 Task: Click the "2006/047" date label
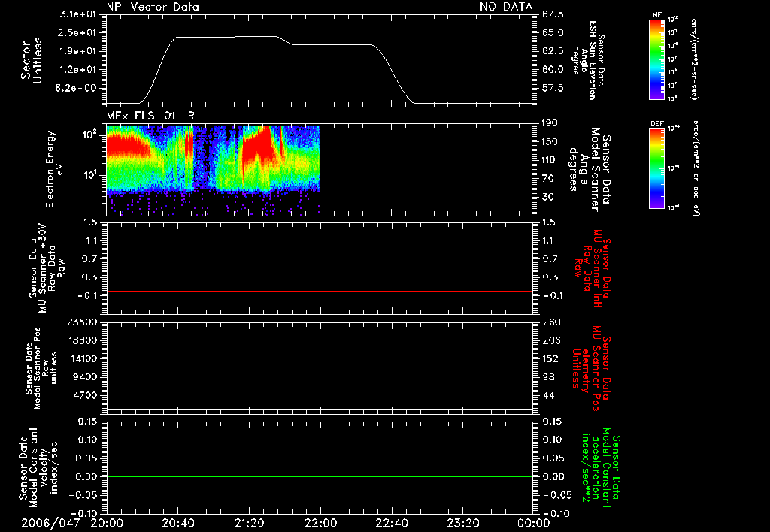pos(50,523)
